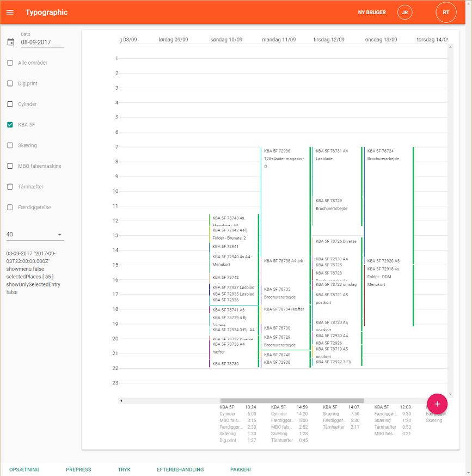
Task: Open the RT user avatar
Action: click(446, 13)
